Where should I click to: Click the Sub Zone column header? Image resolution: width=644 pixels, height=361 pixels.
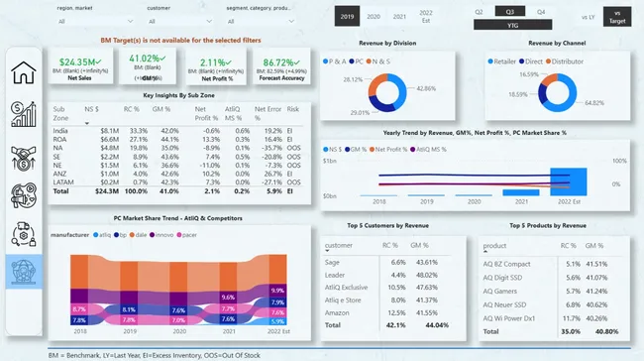tap(60, 113)
